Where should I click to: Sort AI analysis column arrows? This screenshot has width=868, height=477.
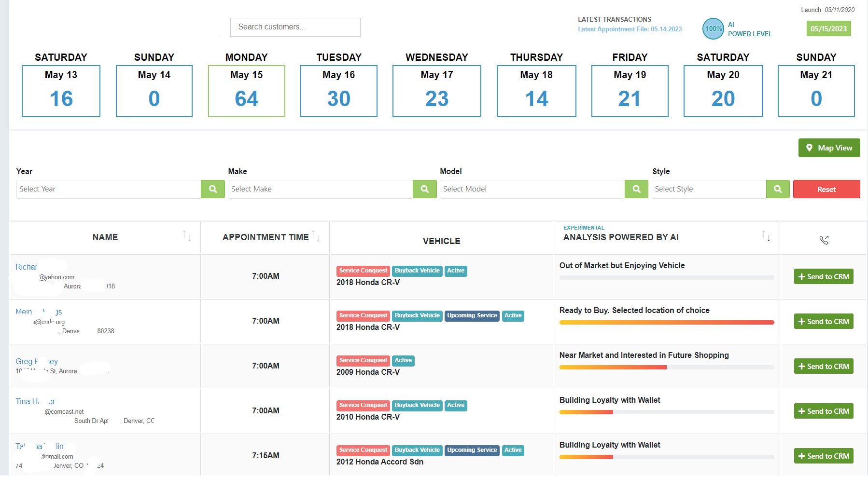tap(766, 236)
